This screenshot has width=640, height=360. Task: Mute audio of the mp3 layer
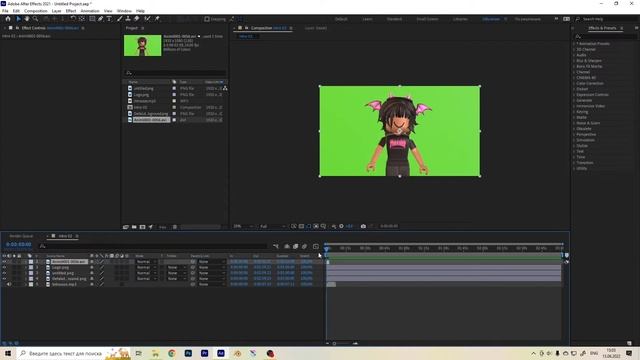(9, 284)
